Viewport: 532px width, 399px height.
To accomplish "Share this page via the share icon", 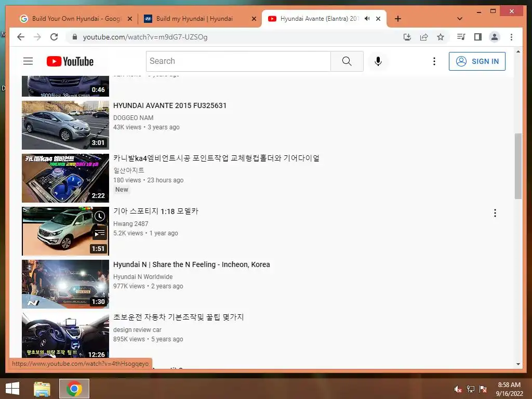I will [x=424, y=37].
